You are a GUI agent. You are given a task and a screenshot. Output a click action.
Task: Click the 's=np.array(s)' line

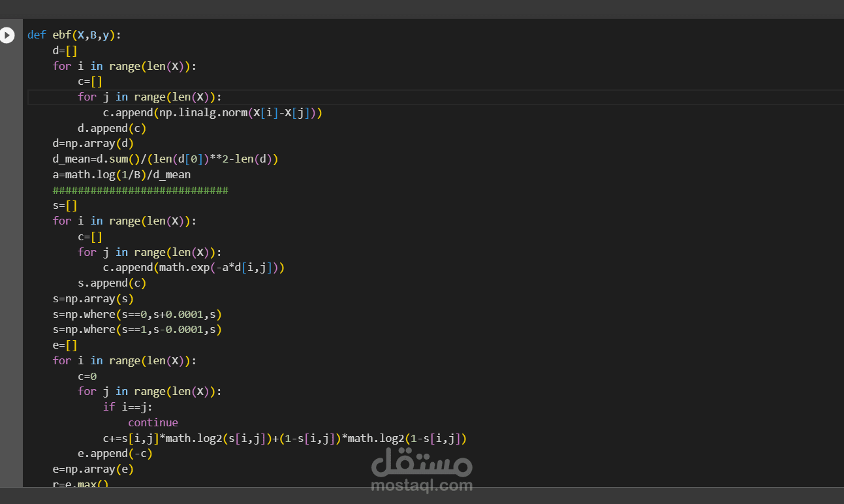point(93,298)
